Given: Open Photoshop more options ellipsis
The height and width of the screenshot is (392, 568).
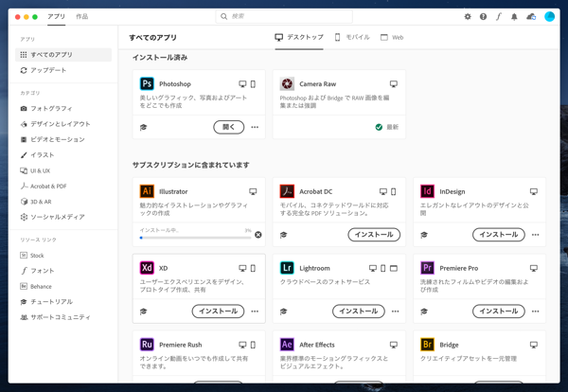Looking at the screenshot, I should coord(255,127).
